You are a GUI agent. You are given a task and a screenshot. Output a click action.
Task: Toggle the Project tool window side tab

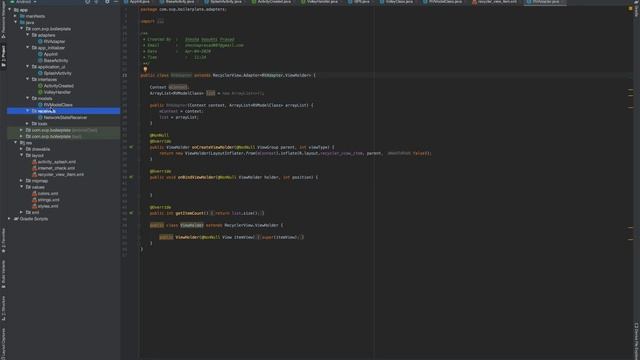pyautogui.click(x=3, y=56)
